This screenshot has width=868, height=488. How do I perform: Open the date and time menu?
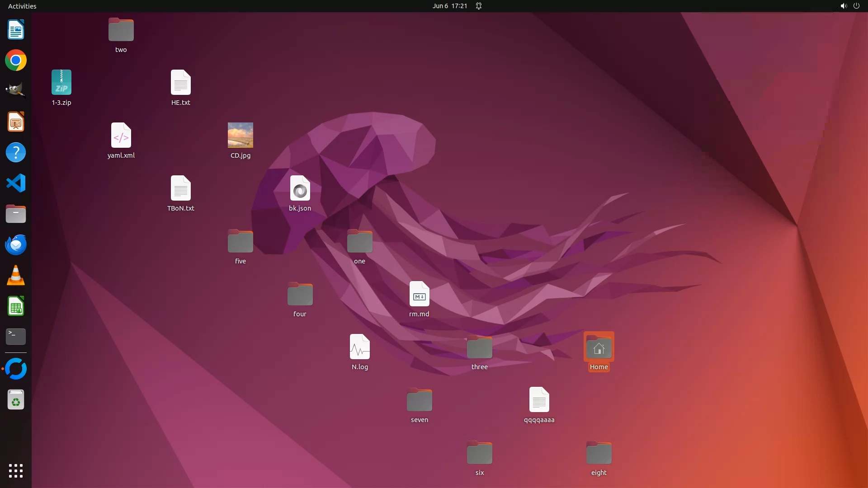click(x=449, y=6)
